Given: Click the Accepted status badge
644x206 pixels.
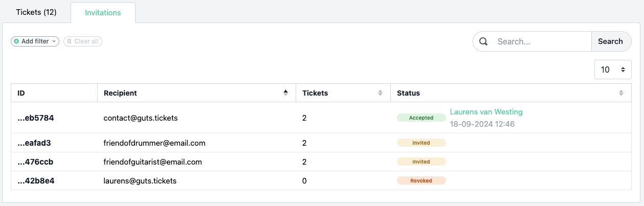Looking at the screenshot, I should (x=421, y=118).
